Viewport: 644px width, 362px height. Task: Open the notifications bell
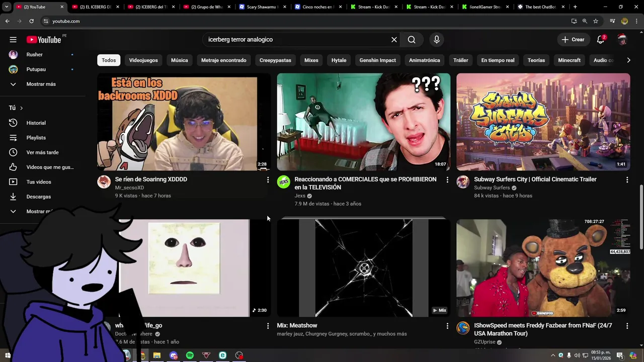coord(600,40)
